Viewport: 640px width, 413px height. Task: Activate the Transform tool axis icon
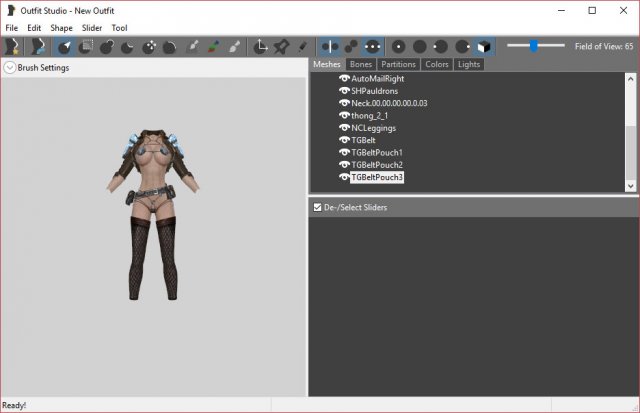(261, 46)
